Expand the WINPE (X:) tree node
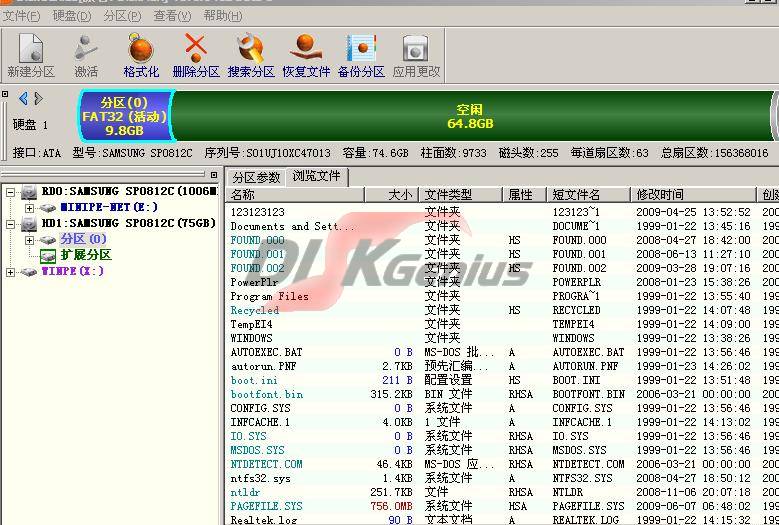Screen dimensions: 779x525 [x=10, y=272]
